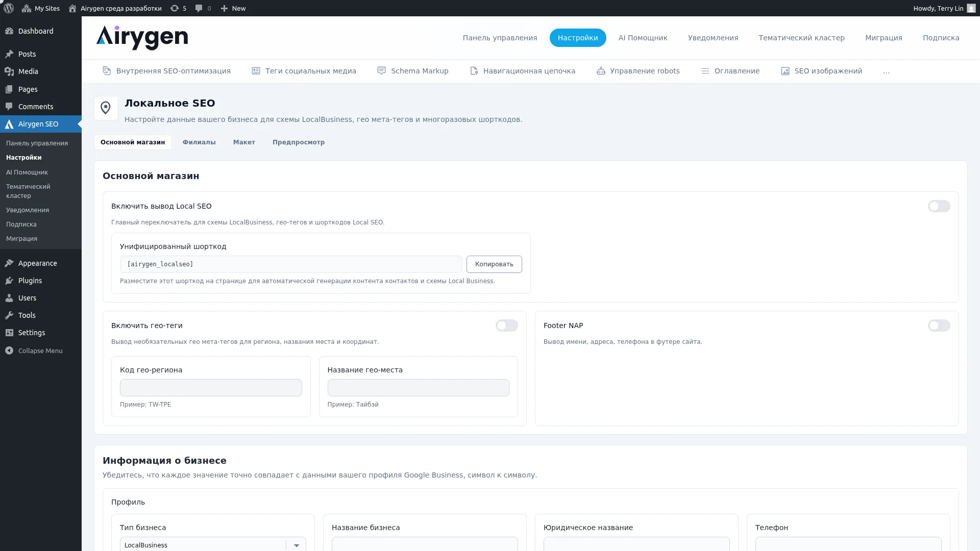Click the Airygen logo

(142, 38)
